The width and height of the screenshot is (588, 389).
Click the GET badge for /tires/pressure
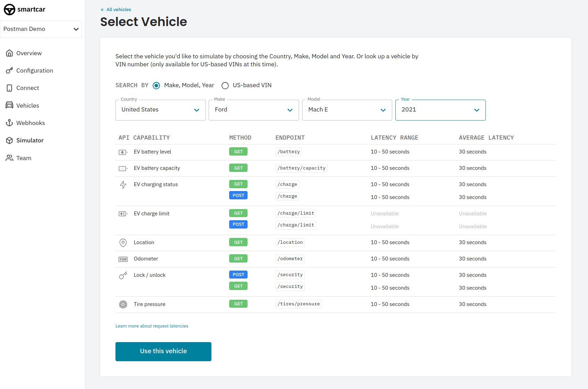(x=238, y=304)
